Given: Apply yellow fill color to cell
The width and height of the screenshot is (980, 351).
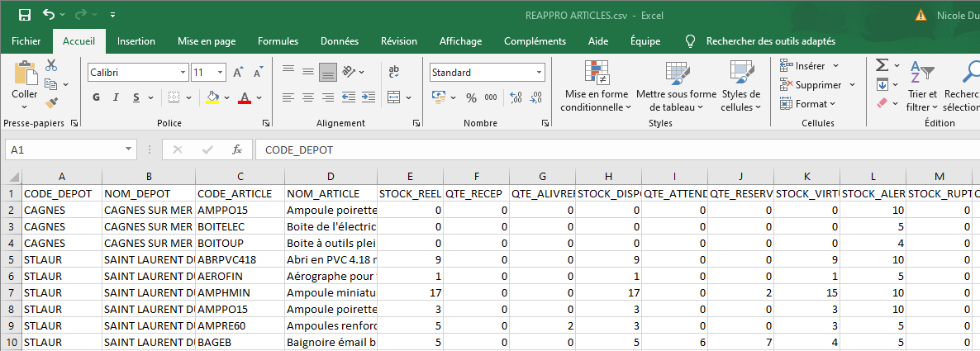Looking at the screenshot, I should (212, 97).
